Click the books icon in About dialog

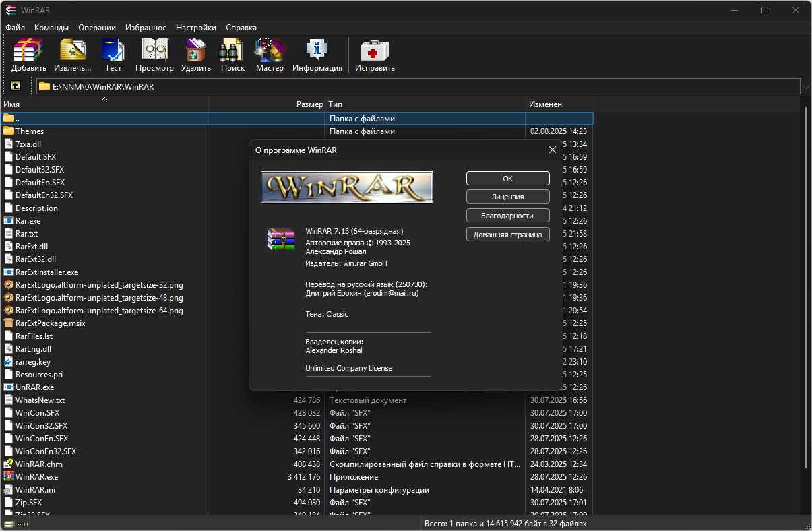[x=281, y=239]
